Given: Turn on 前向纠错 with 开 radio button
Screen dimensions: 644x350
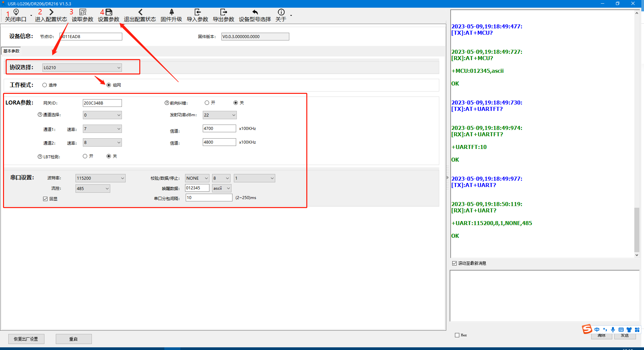Looking at the screenshot, I should pyautogui.click(x=207, y=103).
